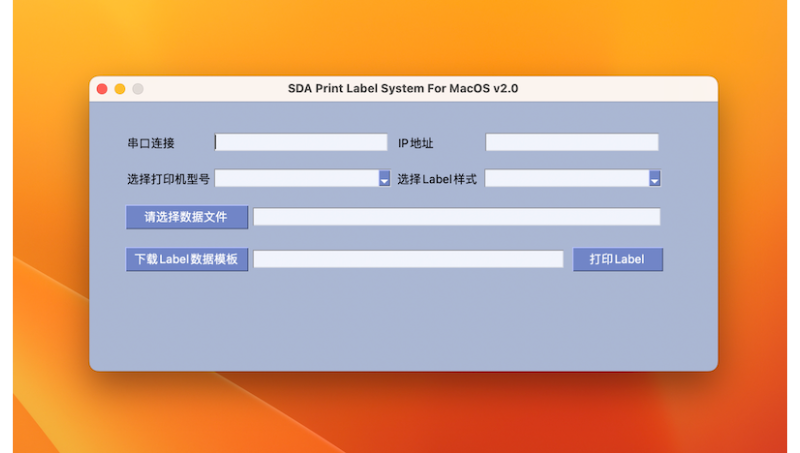Click the arrow of the Label样式 combo box
The image size is (800, 453).
click(655, 178)
